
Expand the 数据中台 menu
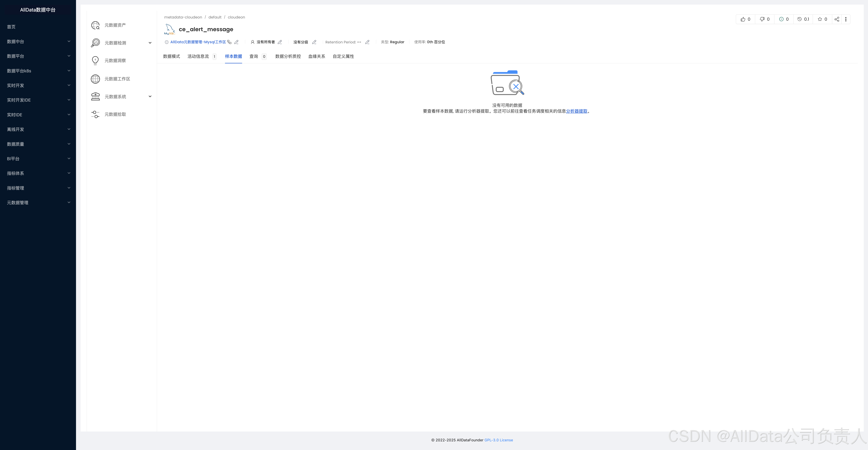tap(69, 41)
